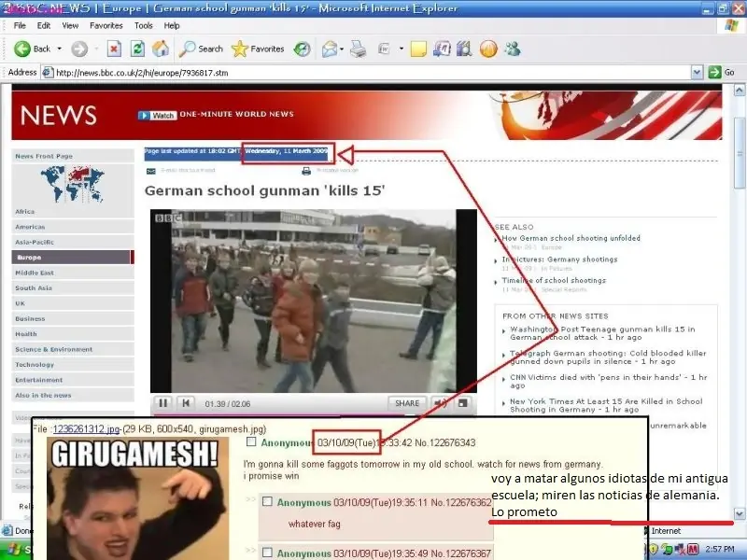
Task: Click the music note media toolbar icon
Action: pos(442,49)
